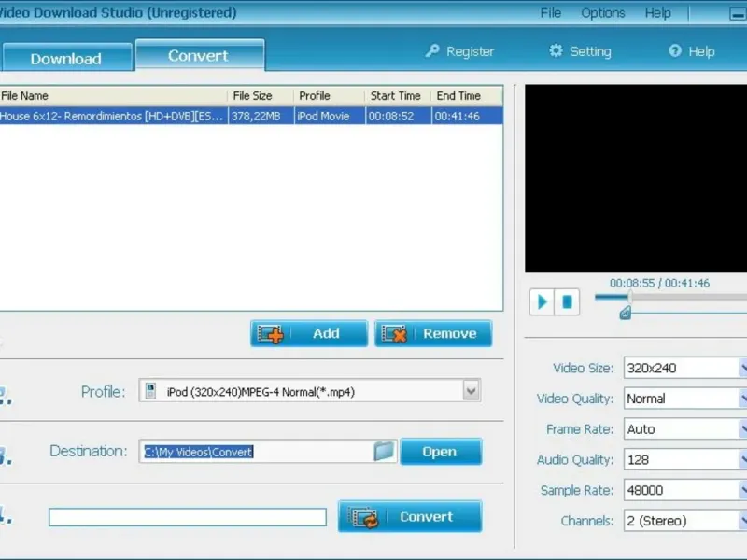The width and height of the screenshot is (747, 560).
Task: Click the Register key icon
Action: (x=432, y=50)
